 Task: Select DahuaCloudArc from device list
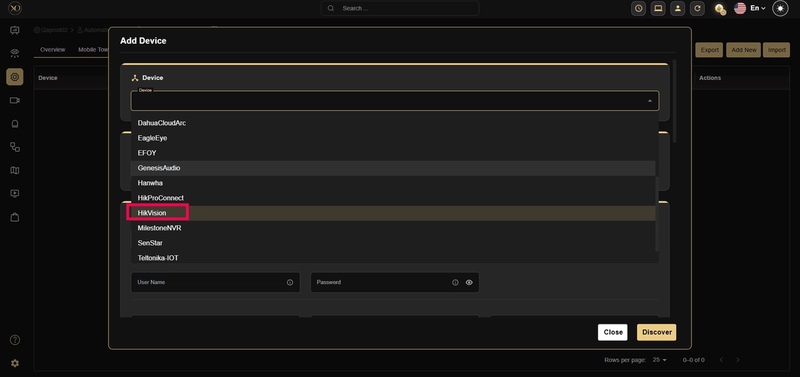tap(393, 123)
